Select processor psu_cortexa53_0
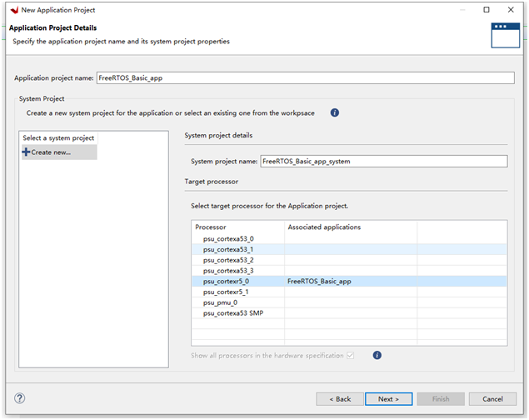Screen dimensions: 529x420 click(349, 239)
